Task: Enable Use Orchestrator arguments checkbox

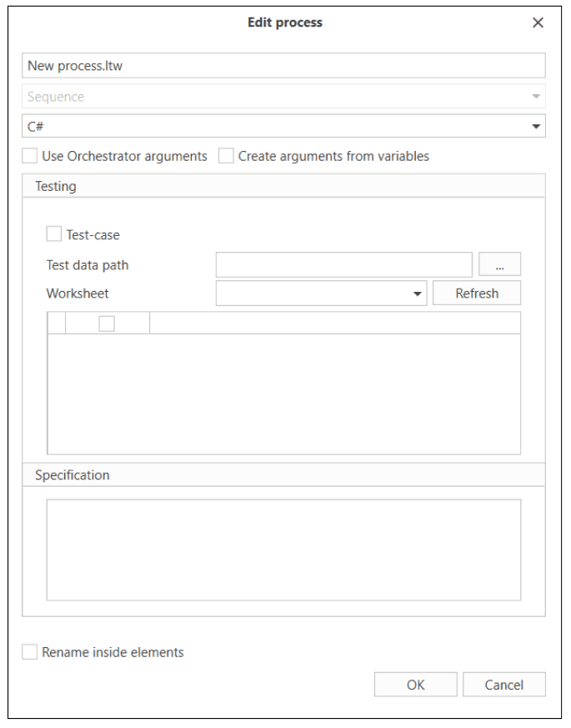Action: point(31,156)
